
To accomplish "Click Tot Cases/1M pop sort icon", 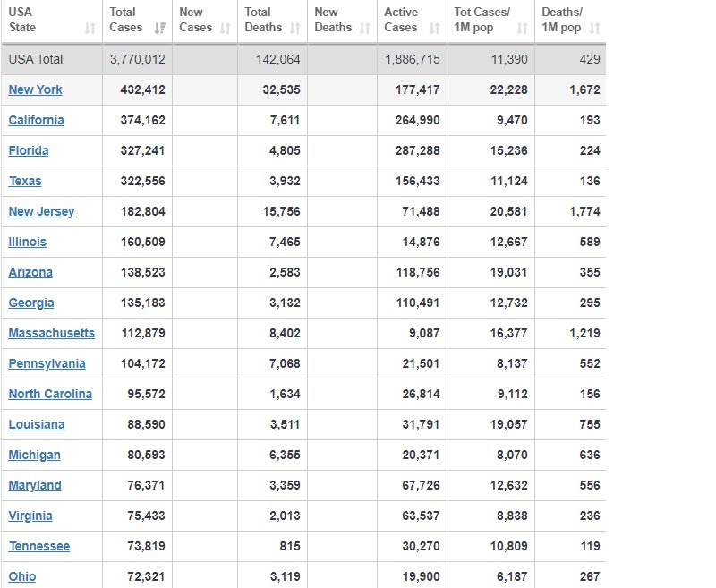I will click(x=523, y=29).
